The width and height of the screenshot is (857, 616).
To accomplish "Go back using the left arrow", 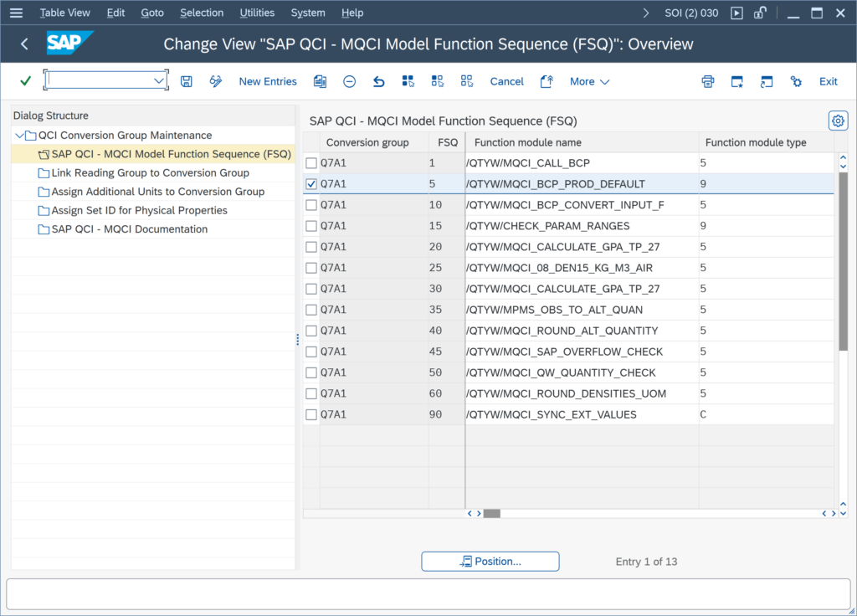I will (x=24, y=44).
